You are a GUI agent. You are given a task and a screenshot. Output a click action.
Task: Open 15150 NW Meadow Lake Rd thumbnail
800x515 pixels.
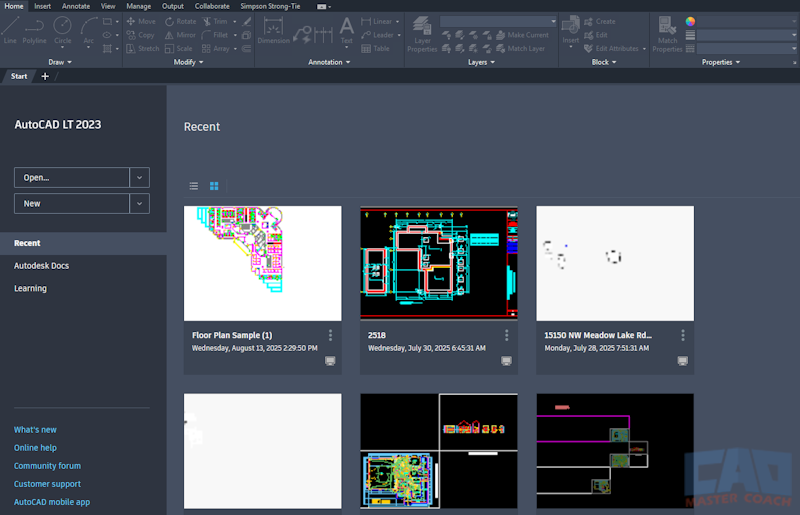pos(615,263)
